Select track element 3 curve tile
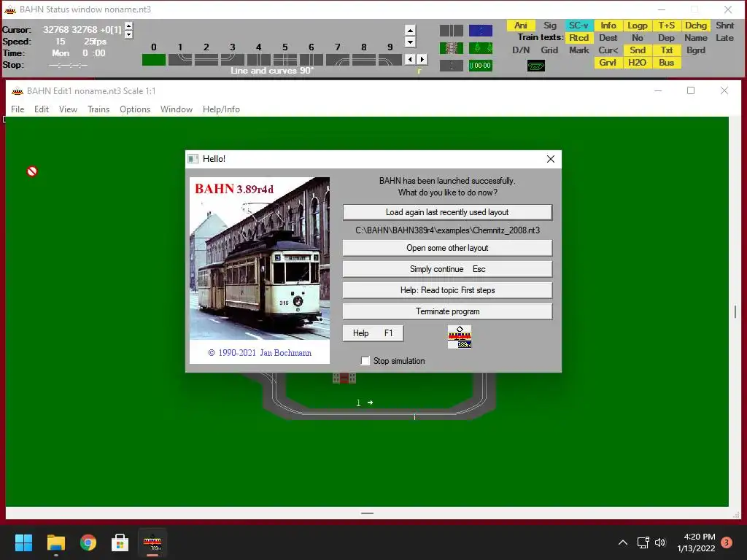The height and width of the screenshot is (560, 747). point(233,60)
